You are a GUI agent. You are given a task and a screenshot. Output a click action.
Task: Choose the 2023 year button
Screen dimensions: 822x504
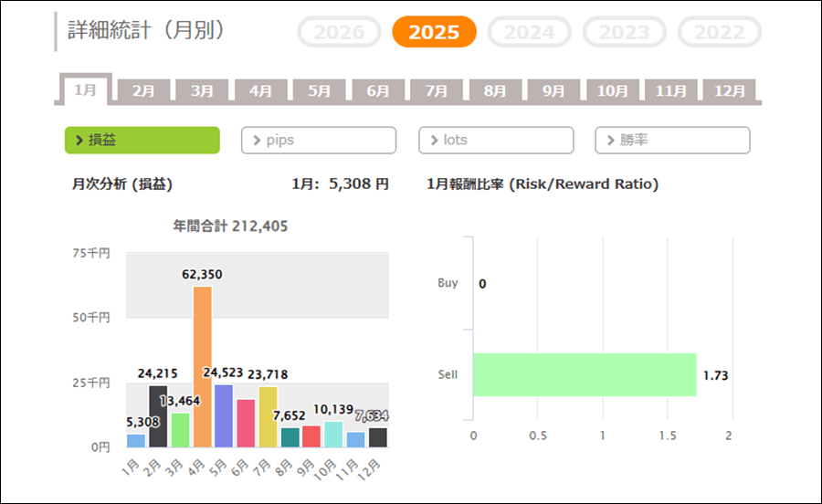click(625, 32)
